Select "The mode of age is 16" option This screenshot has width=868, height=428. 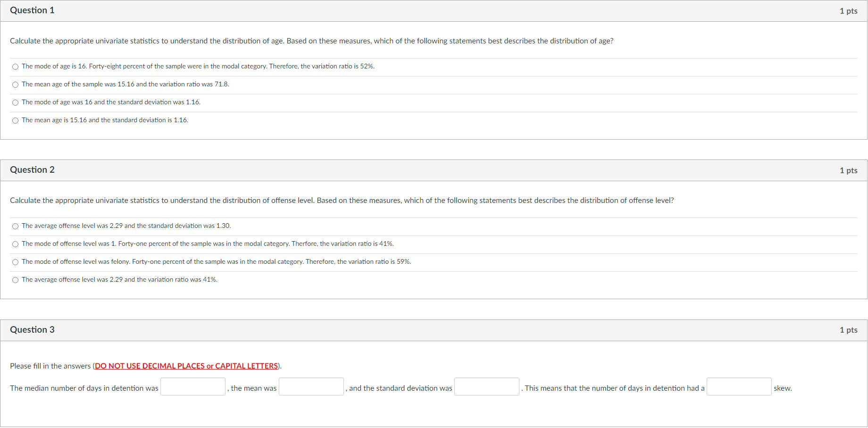pos(15,67)
